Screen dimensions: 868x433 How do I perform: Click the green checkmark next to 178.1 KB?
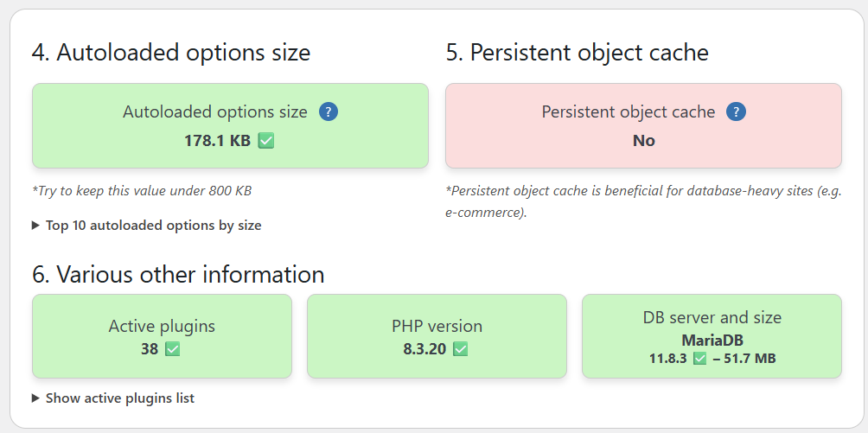266,141
